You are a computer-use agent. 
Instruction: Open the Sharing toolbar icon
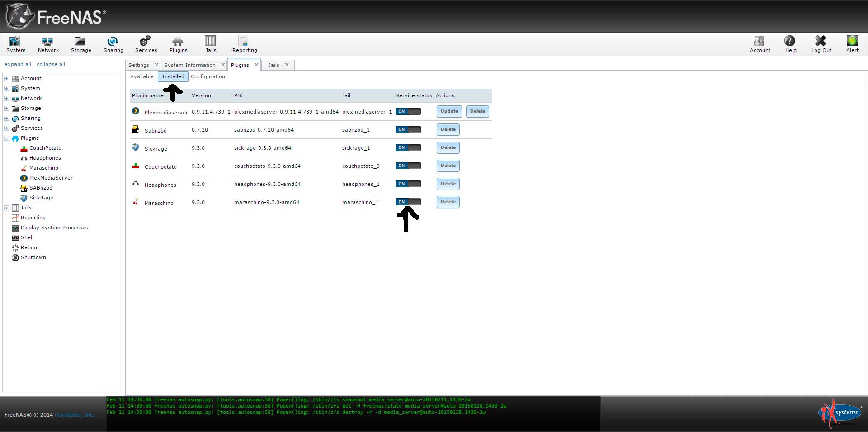pyautogui.click(x=113, y=44)
